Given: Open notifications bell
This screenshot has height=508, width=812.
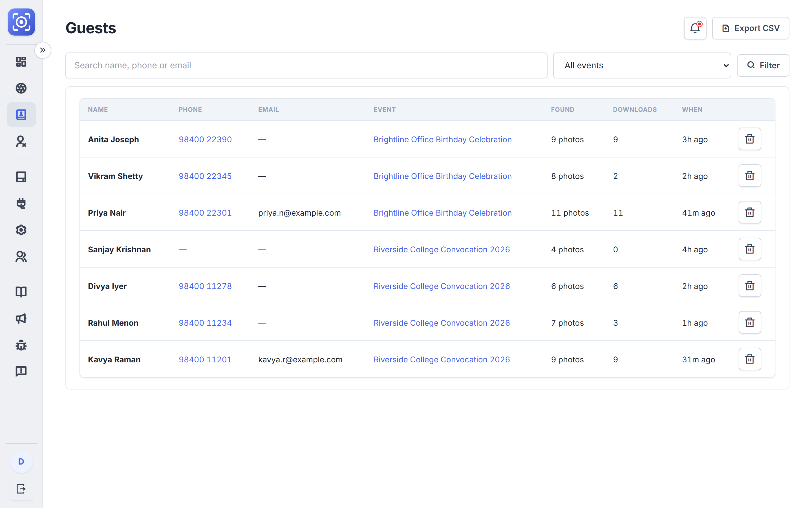Looking at the screenshot, I should click(x=695, y=28).
